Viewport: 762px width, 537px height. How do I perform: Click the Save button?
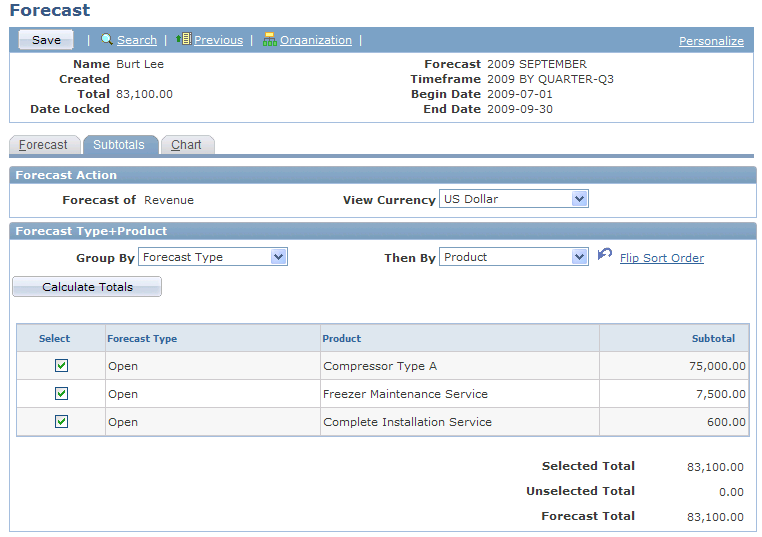(x=46, y=40)
